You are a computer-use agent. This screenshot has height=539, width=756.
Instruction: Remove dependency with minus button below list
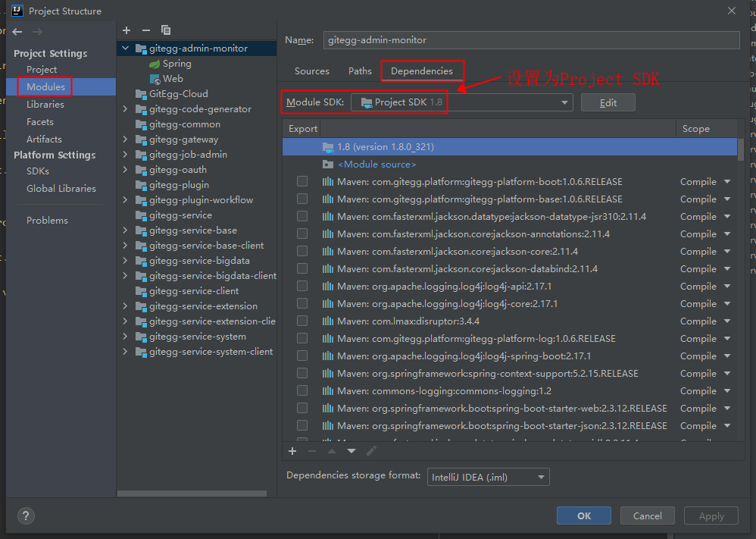[x=312, y=451]
